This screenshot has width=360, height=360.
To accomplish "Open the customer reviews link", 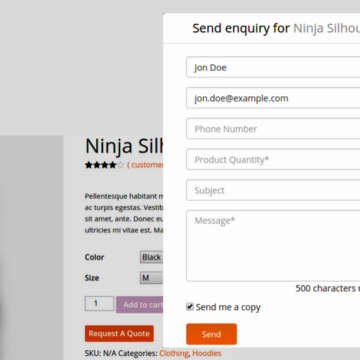I will click(x=145, y=165).
